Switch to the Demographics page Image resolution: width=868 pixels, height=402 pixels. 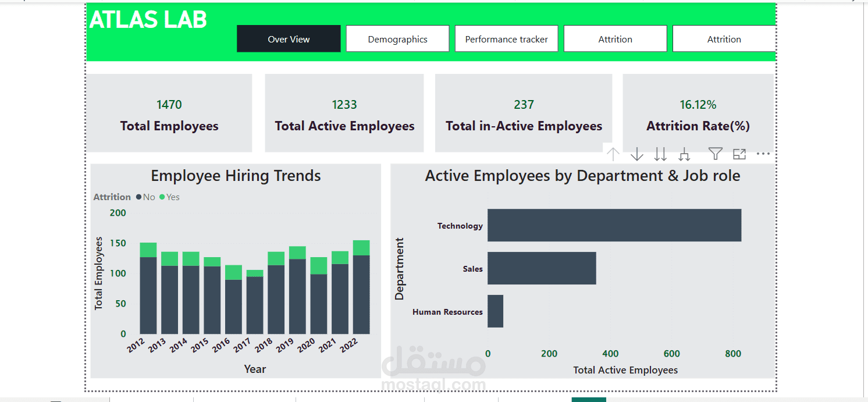[397, 39]
